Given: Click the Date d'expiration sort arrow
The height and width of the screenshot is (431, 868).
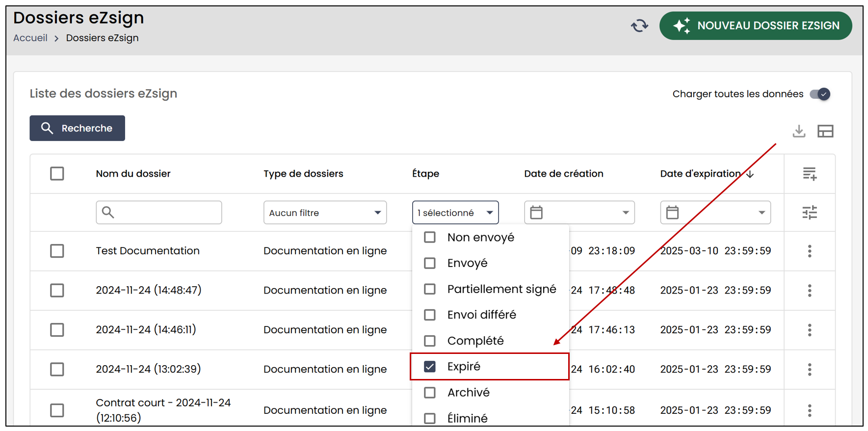Looking at the screenshot, I should click(750, 174).
